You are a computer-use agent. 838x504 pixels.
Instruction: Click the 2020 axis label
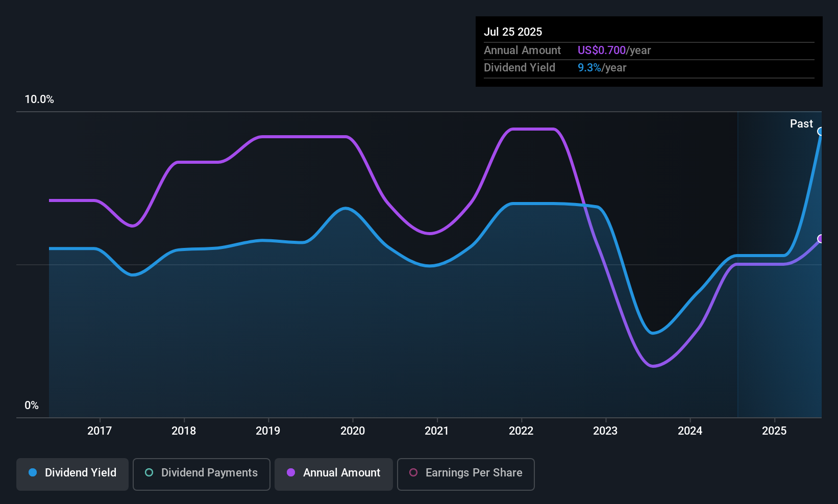pos(353,431)
